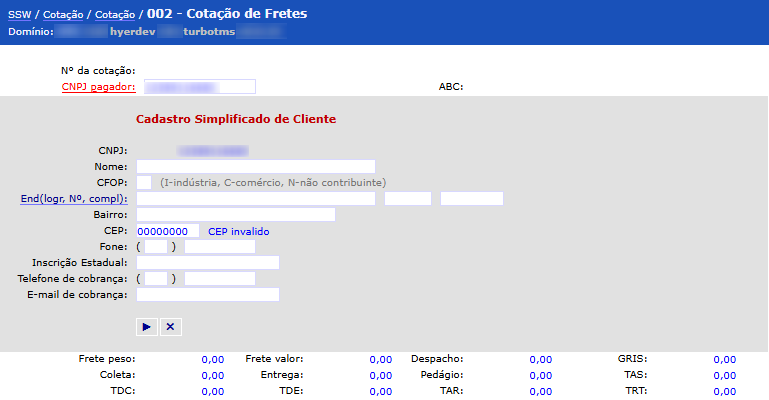Click the arrow confirm button below the form
769x400 pixels.
[x=146, y=326]
